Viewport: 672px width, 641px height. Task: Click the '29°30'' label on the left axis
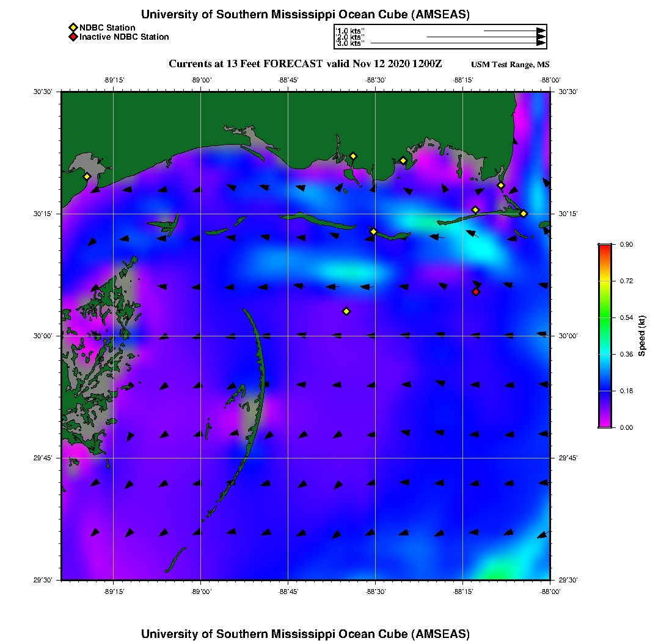coord(43,580)
